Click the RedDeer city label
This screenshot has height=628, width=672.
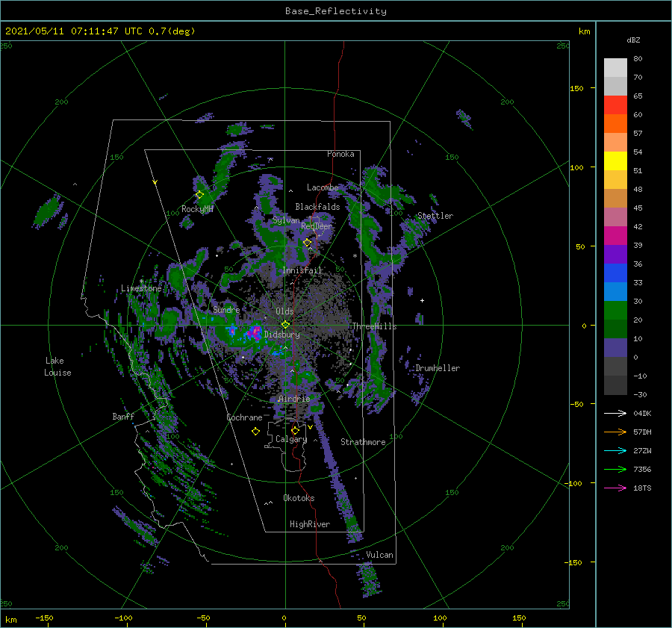coord(317,226)
